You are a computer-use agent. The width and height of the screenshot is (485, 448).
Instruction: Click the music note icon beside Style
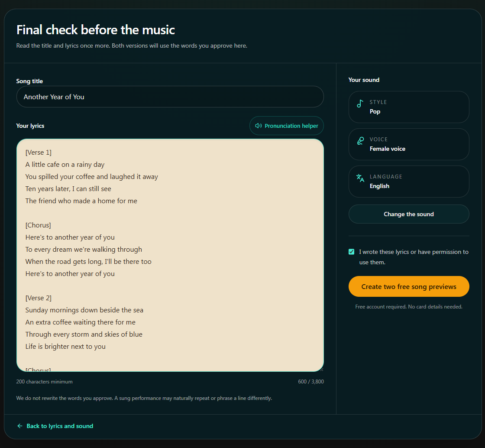[360, 104]
